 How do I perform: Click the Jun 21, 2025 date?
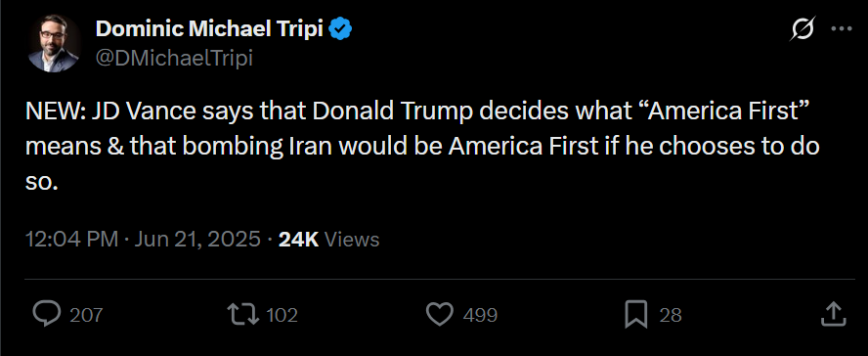pyautogui.click(x=197, y=240)
